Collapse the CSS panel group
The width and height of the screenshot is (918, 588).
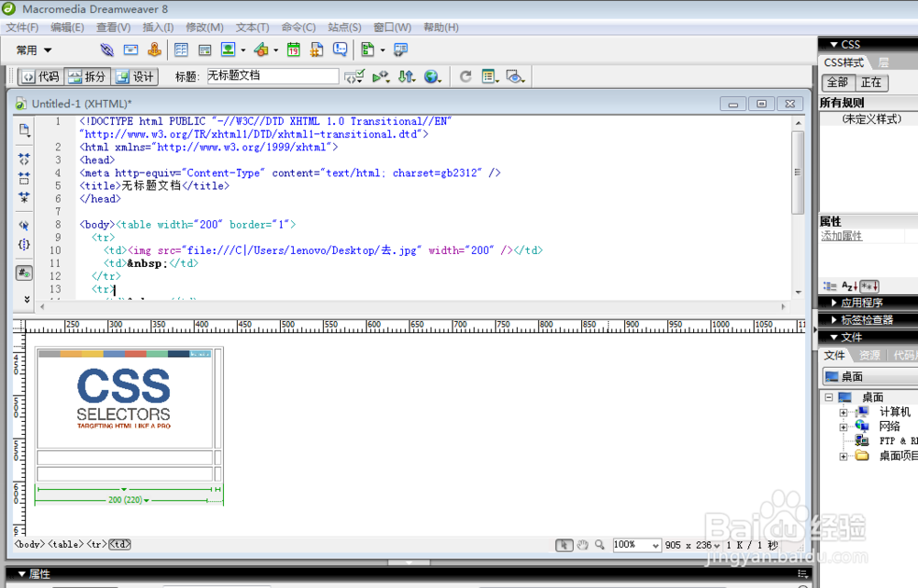coord(834,44)
